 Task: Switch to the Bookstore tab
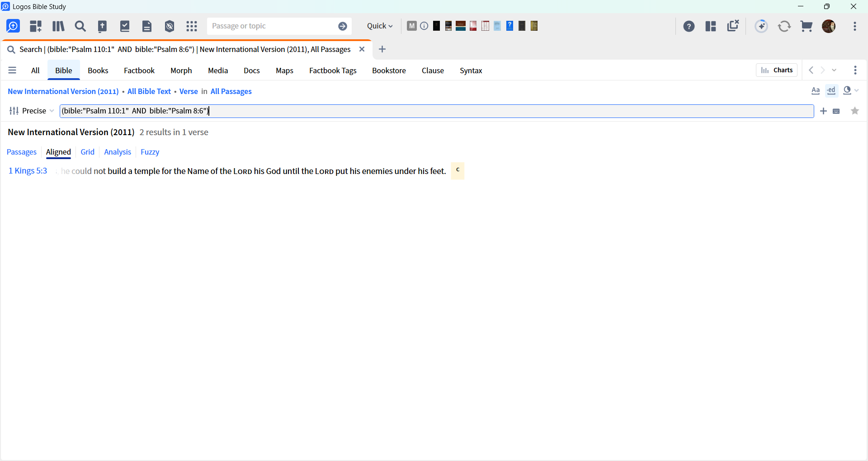[x=389, y=71]
